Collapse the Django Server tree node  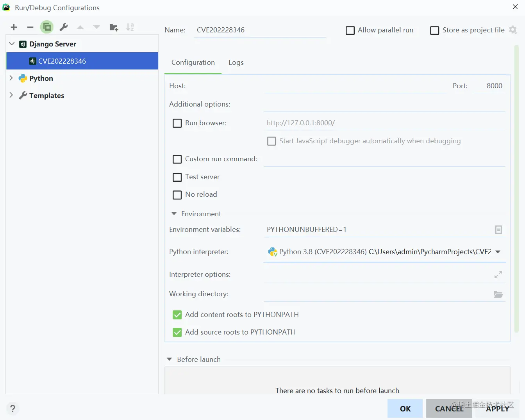click(x=12, y=44)
